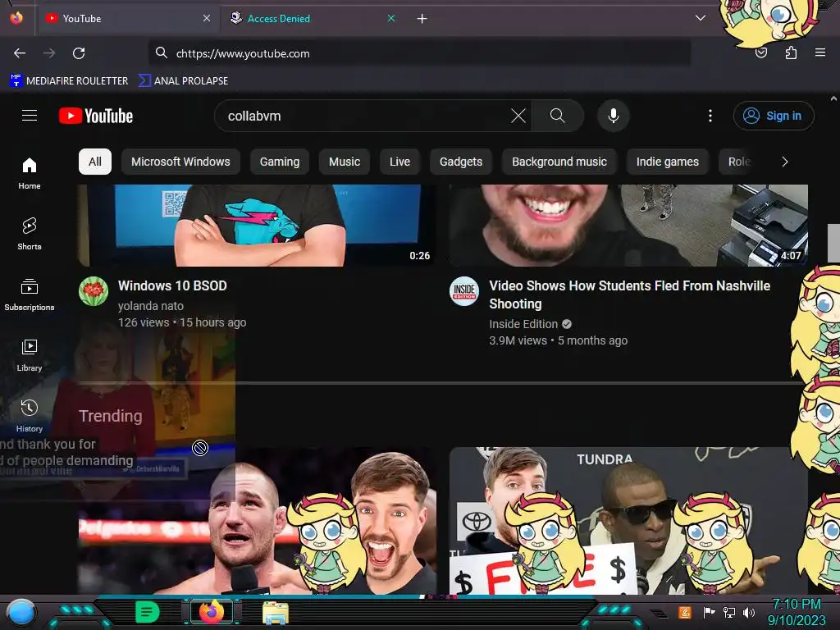Clear the collabvm search text
840x630 pixels.
point(518,116)
